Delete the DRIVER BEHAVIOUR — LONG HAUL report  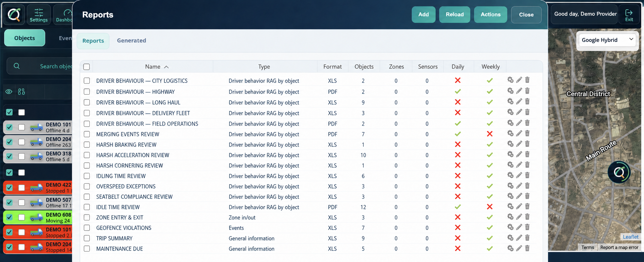(x=527, y=102)
